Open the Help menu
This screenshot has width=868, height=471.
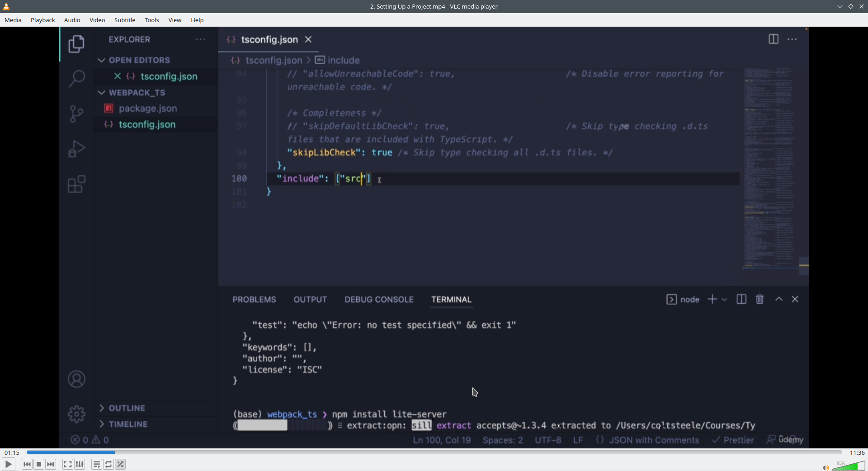coord(197,20)
